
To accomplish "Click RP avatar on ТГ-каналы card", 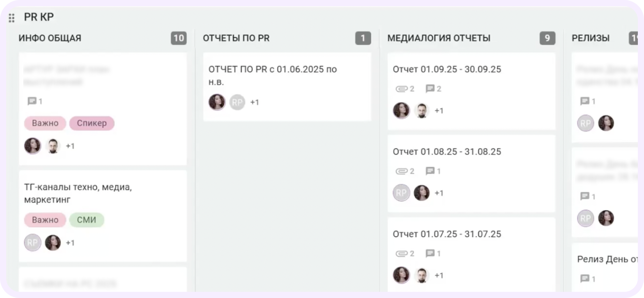I will click(32, 243).
